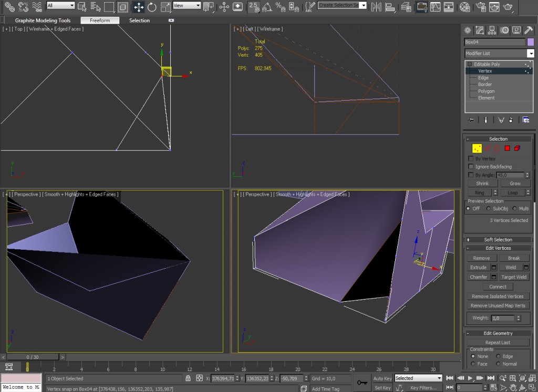Viewport: 538px width, 392px height.
Task: Click the time slider showing 0 / 30
Action: (33, 357)
